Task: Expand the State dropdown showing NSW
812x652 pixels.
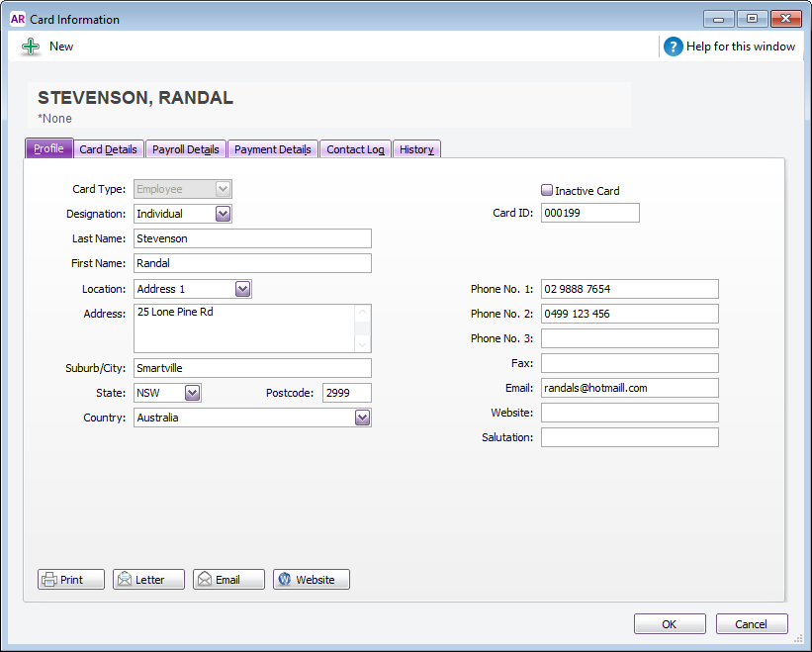Action: pyautogui.click(x=193, y=393)
